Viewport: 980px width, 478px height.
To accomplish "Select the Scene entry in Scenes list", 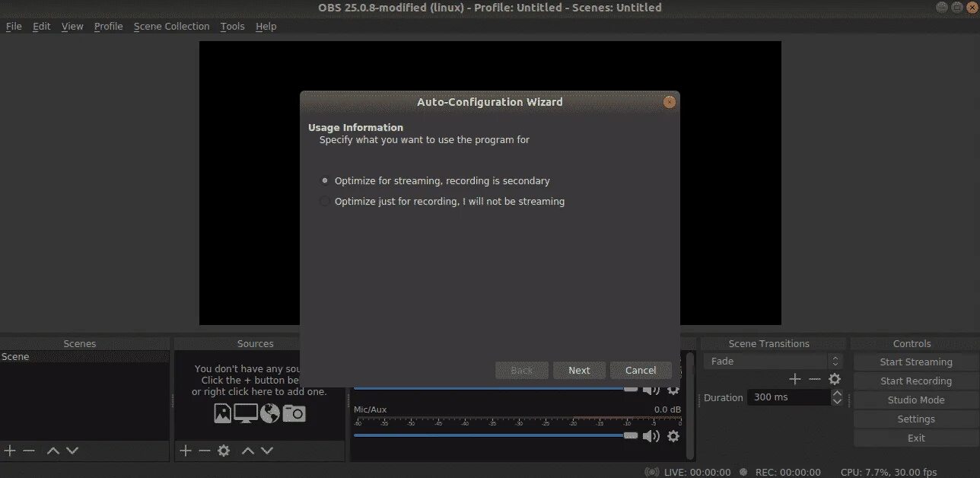I will (84, 357).
